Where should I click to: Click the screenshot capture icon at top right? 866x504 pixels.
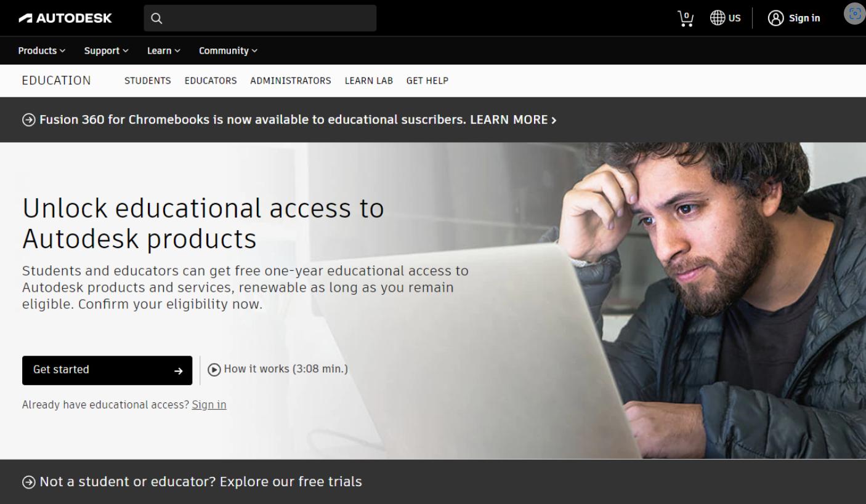coord(855,14)
